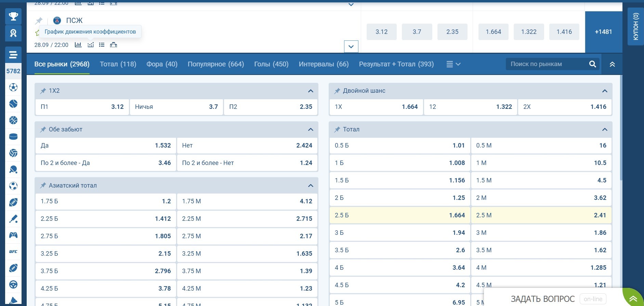This screenshot has height=306, width=644.
Task: Click the ПСЖ club logo
Action: click(x=57, y=21)
